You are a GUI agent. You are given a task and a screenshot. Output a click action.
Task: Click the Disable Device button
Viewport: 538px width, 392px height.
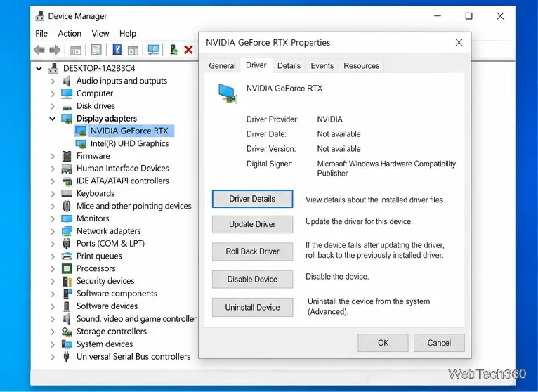pos(252,279)
